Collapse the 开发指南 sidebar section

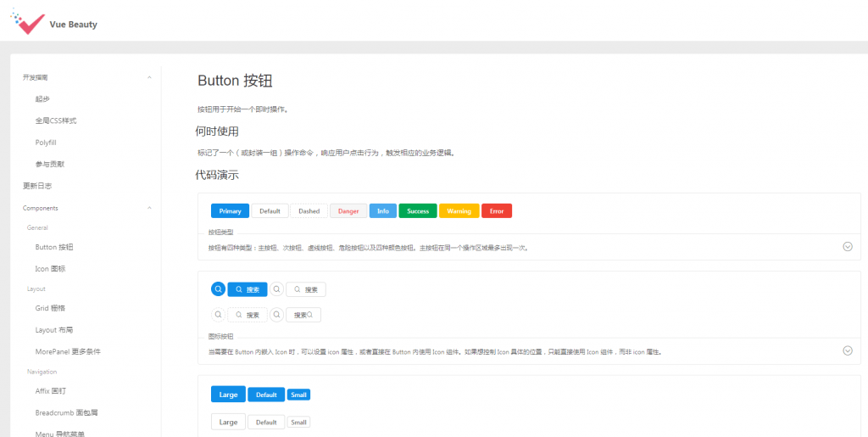click(x=149, y=77)
